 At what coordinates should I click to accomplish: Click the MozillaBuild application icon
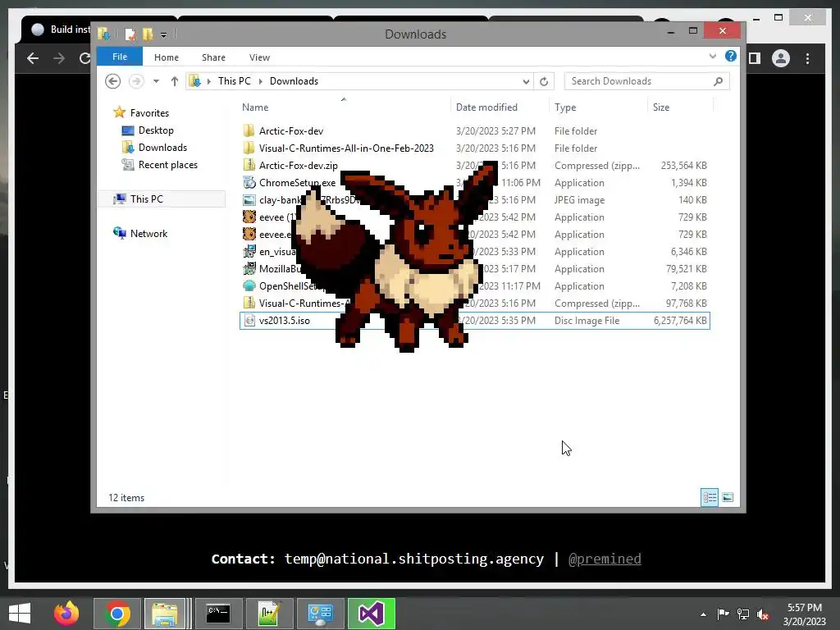pos(249,269)
